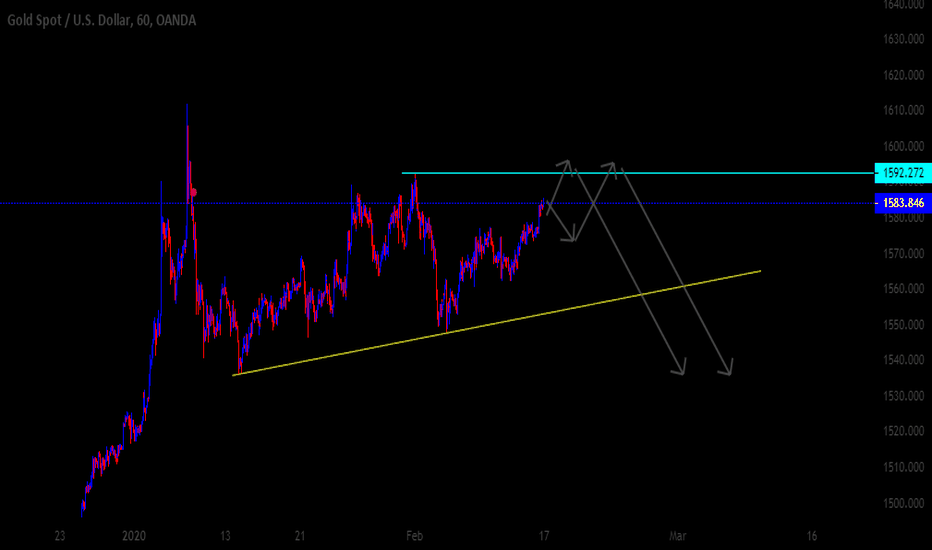
Task: Click the 1560.000 price axis label
Action: 903,289
